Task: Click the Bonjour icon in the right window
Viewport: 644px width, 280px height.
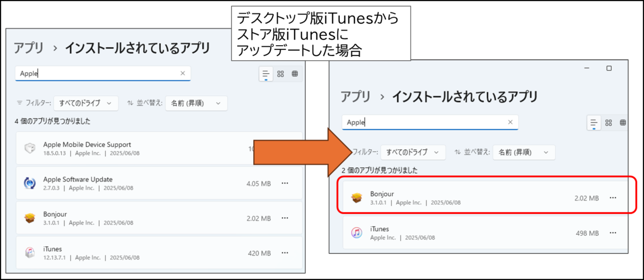Action: (357, 198)
